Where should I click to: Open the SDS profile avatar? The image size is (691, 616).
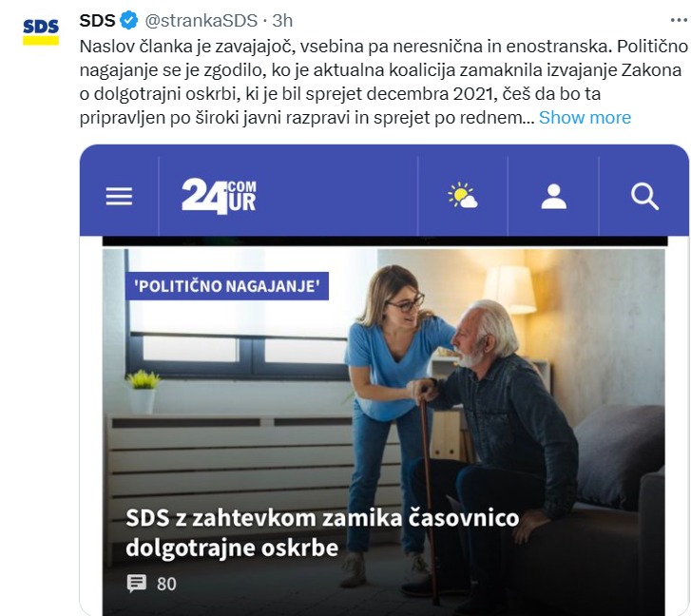point(41,31)
